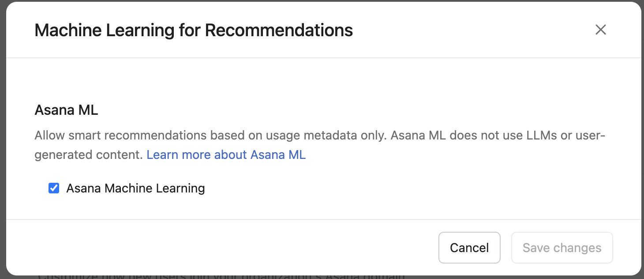Click the partially hidden text below the modal
The height and width of the screenshot is (279, 644).
221,276
